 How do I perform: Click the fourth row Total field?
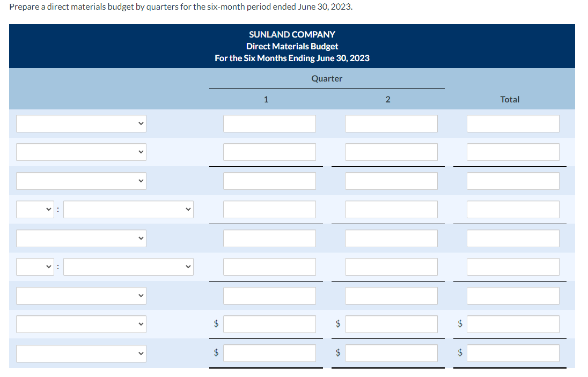click(x=513, y=209)
